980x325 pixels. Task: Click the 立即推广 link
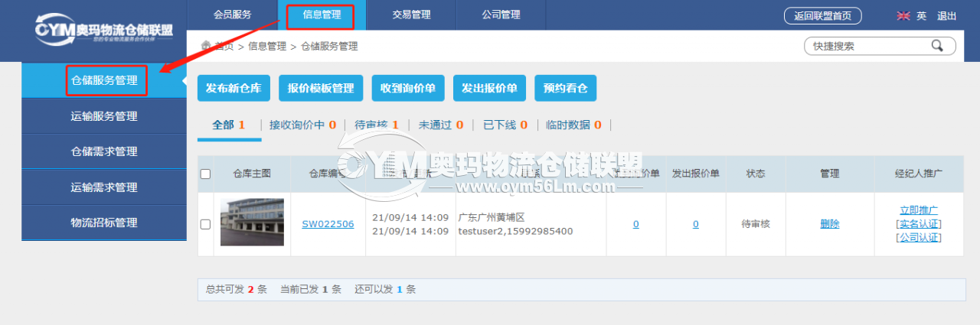(x=919, y=210)
